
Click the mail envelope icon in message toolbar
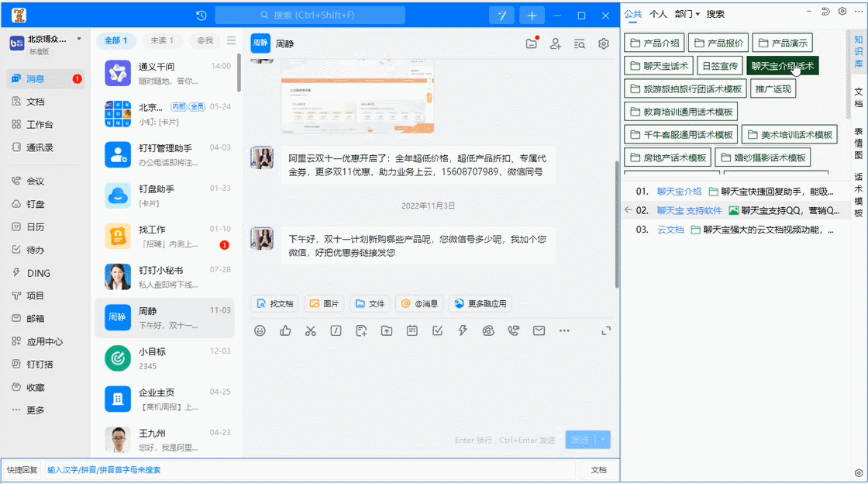(x=539, y=330)
